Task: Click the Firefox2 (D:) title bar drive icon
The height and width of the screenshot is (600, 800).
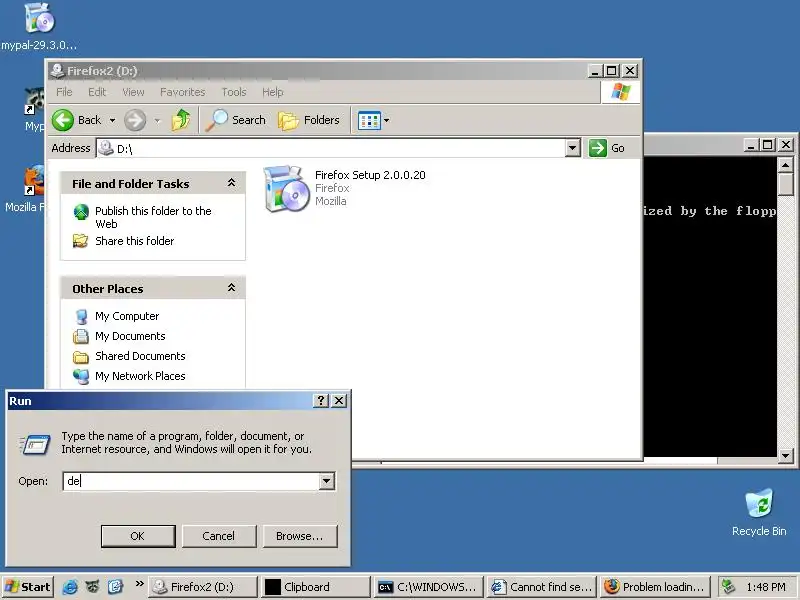Action: pyautogui.click(x=57, y=70)
